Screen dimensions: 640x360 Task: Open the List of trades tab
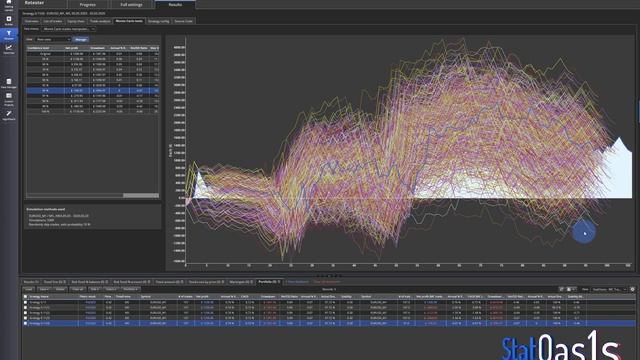tap(53, 21)
